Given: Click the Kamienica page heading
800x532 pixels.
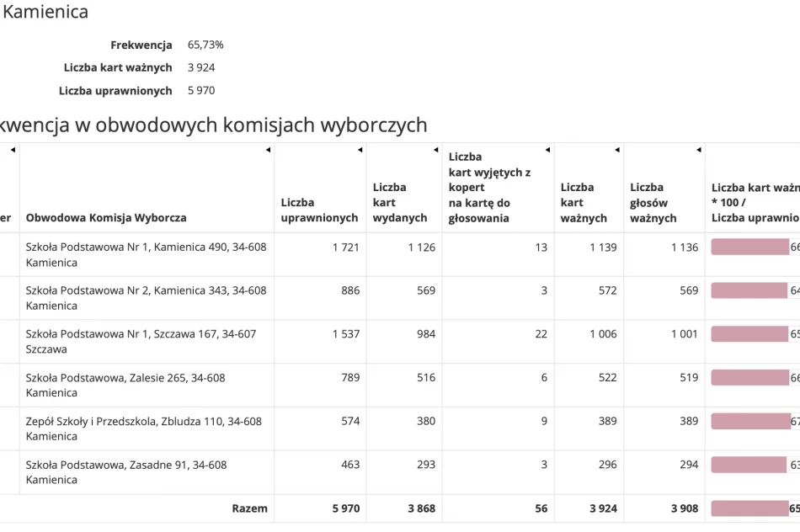Looking at the screenshot, I should 45,12.
